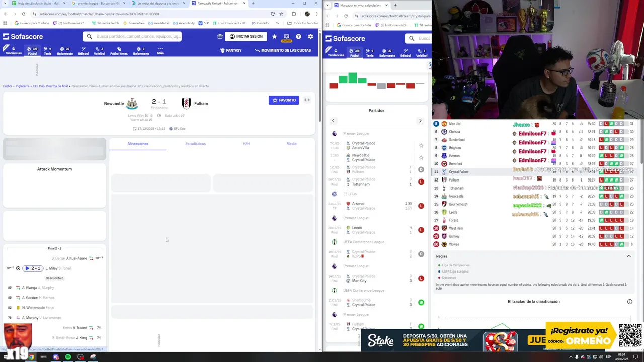Switch to the Media tab

pyautogui.click(x=292, y=144)
